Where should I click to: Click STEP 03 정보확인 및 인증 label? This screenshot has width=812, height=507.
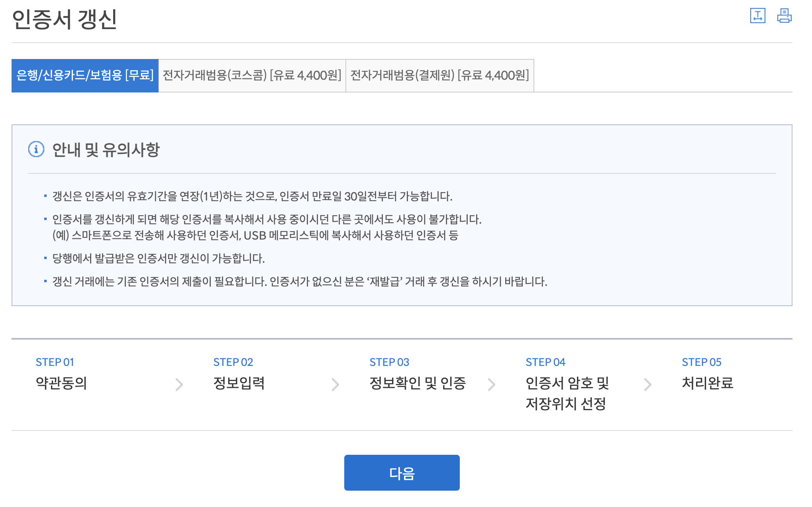pos(417,383)
